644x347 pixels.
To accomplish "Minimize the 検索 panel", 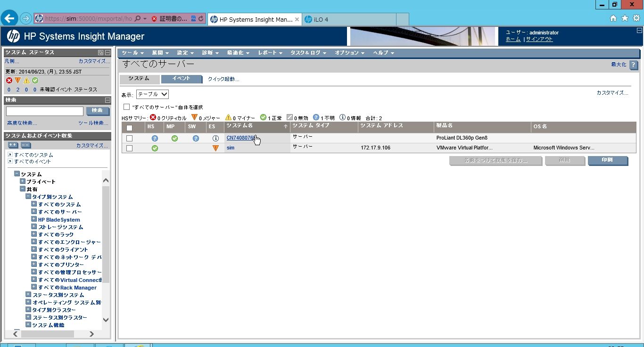I will pyautogui.click(x=107, y=100).
